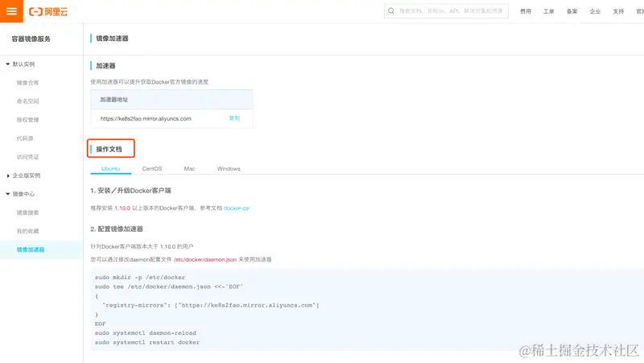Click the 复制 link beside accelerator address
Viewport: 644px width, 363px height.
point(234,118)
